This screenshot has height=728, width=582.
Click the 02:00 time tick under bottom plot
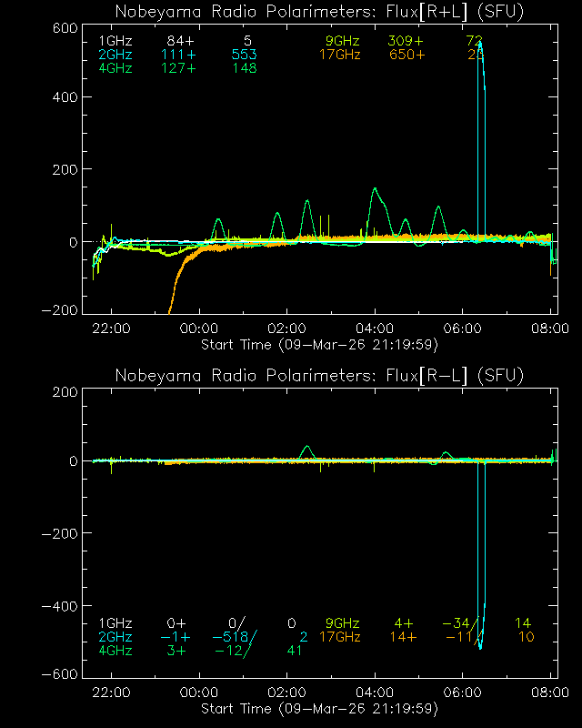pyautogui.click(x=287, y=693)
